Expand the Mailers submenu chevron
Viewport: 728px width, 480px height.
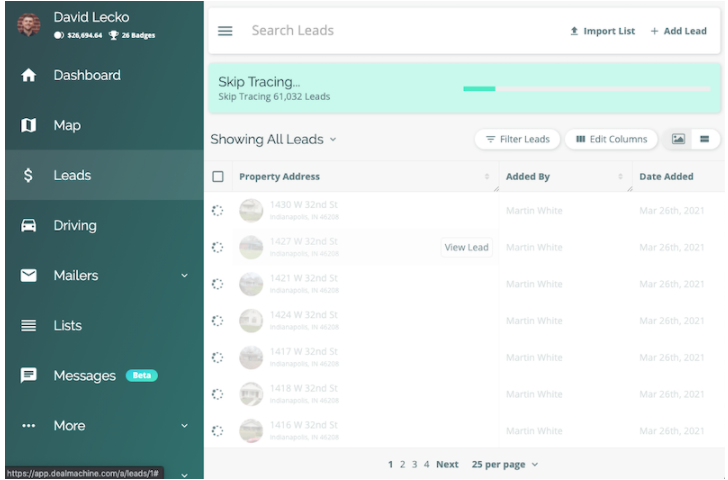coord(184,276)
